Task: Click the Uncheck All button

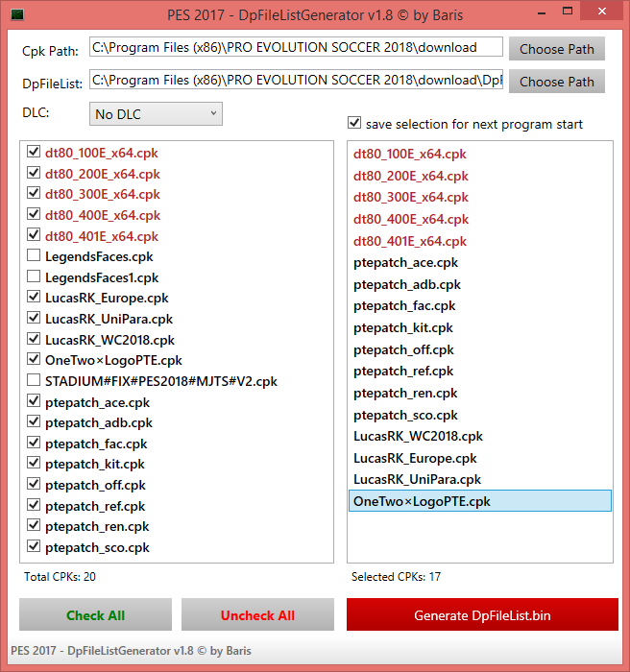Action: [257, 614]
